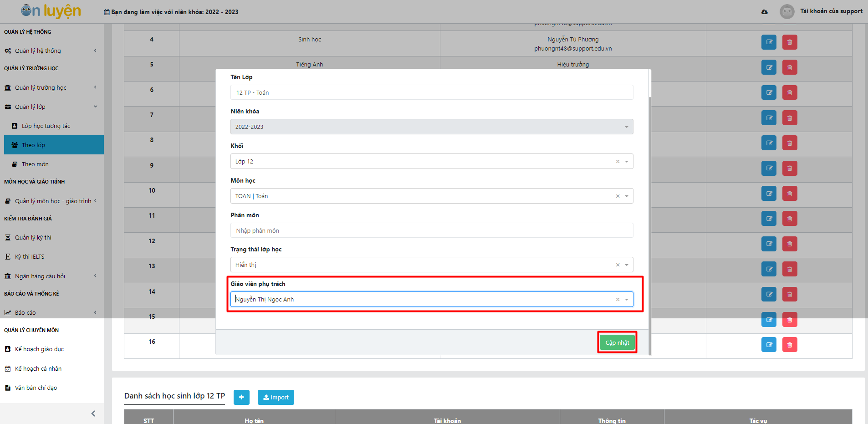The width and height of the screenshot is (868, 424).
Task: Open the Theo môn menu item
Action: point(35,164)
